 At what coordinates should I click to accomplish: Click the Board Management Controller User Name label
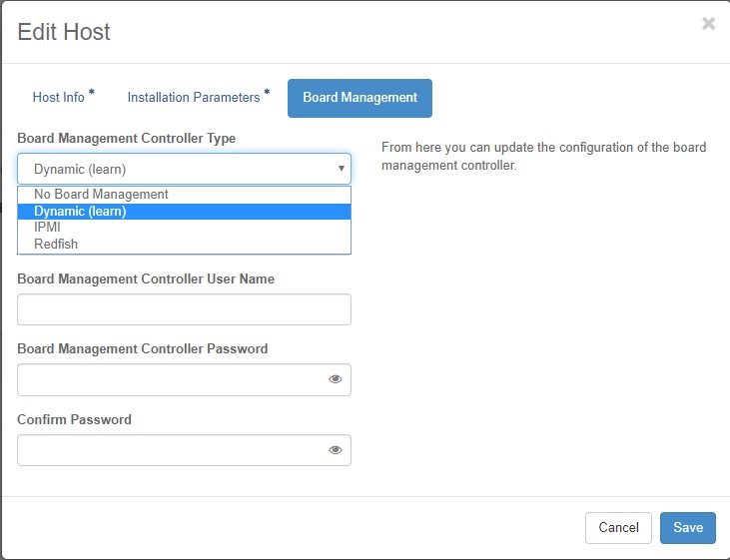(x=146, y=279)
